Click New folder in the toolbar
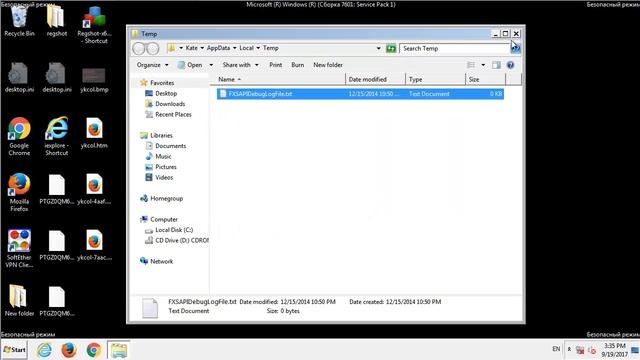This screenshot has width=640, height=360. [x=328, y=65]
